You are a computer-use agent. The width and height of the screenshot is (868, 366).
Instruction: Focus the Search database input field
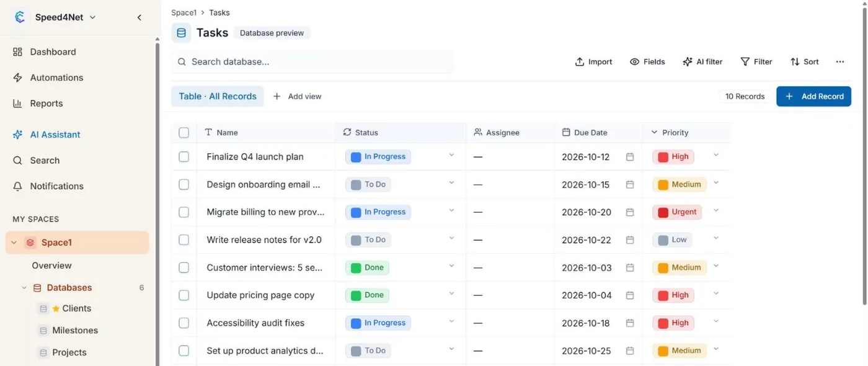click(x=312, y=61)
